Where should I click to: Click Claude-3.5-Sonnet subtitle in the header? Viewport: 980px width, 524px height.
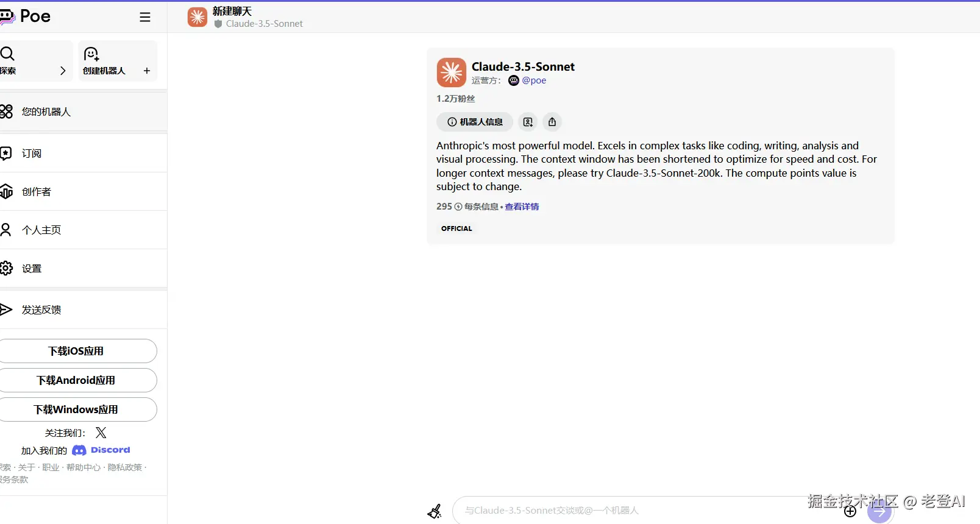265,24
